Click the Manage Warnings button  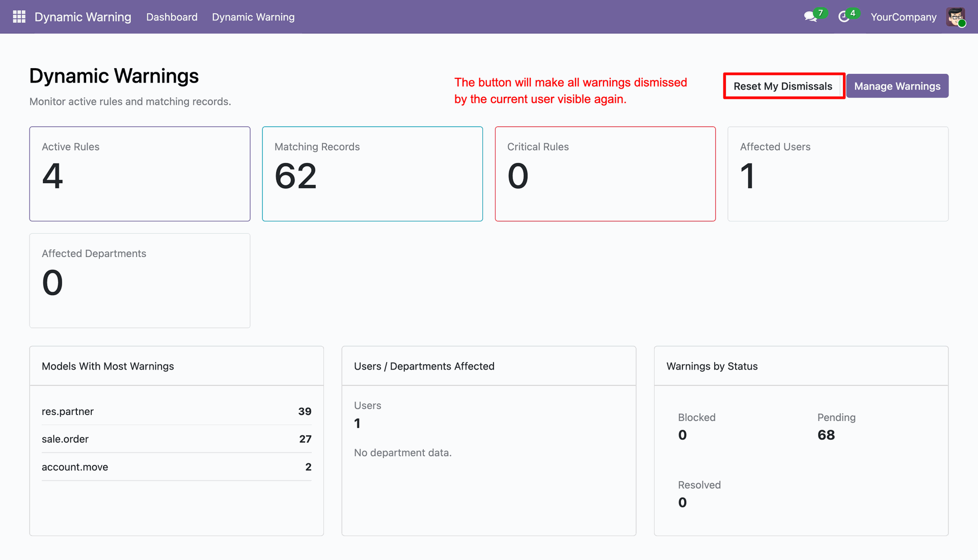(897, 86)
